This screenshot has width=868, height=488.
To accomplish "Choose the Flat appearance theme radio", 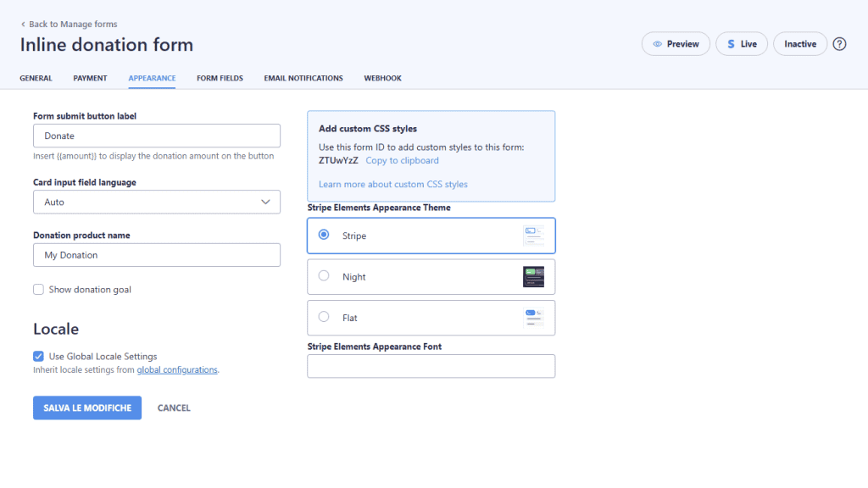I will pyautogui.click(x=324, y=317).
